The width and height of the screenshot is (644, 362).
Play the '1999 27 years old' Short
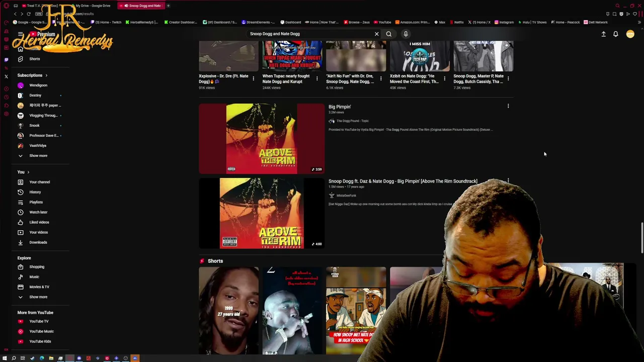coord(229,311)
